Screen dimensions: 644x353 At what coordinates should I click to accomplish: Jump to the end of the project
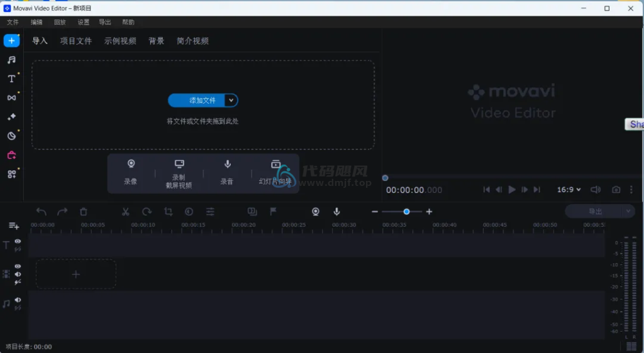tap(537, 190)
